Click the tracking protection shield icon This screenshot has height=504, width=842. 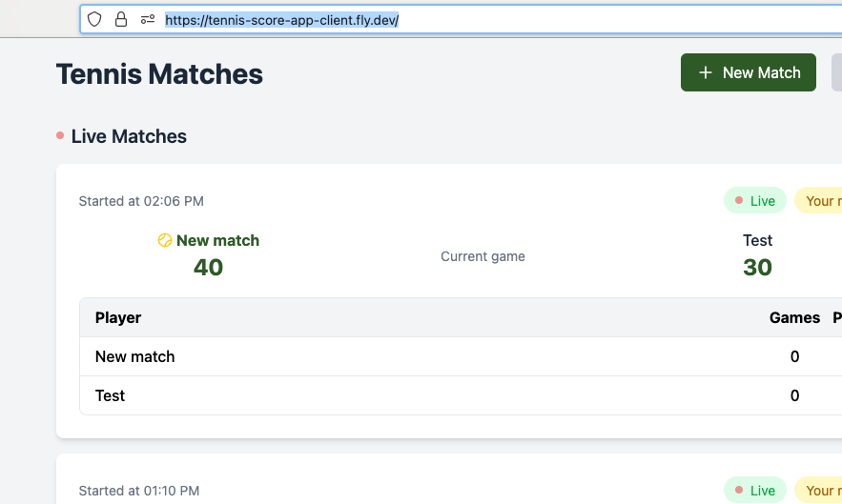pyautogui.click(x=94, y=19)
